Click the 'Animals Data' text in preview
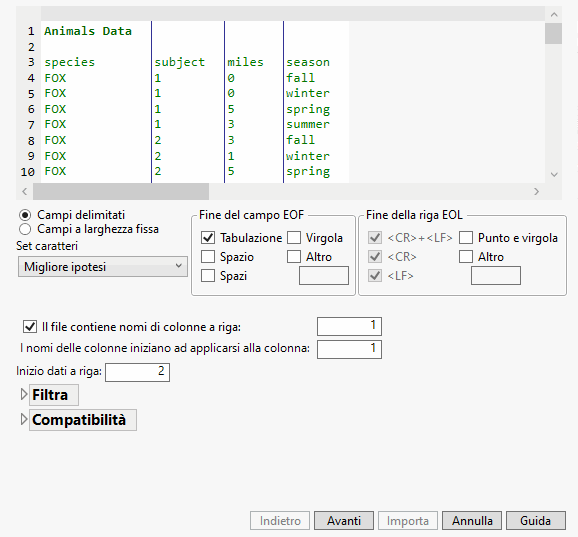 (88, 31)
